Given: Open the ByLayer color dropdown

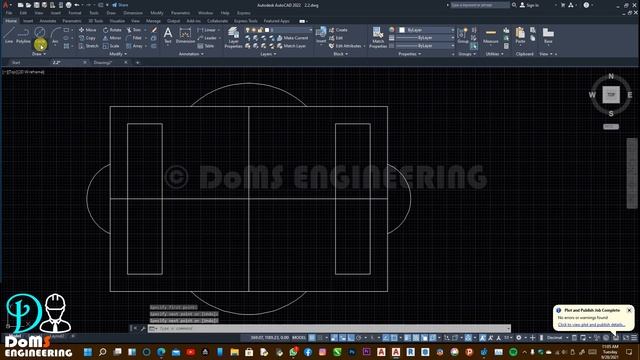Looking at the screenshot, I should click(x=426, y=30).
